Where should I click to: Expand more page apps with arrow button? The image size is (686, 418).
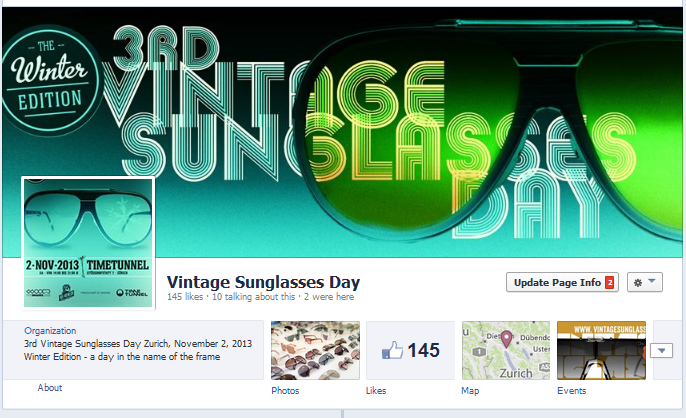point(661,350)
